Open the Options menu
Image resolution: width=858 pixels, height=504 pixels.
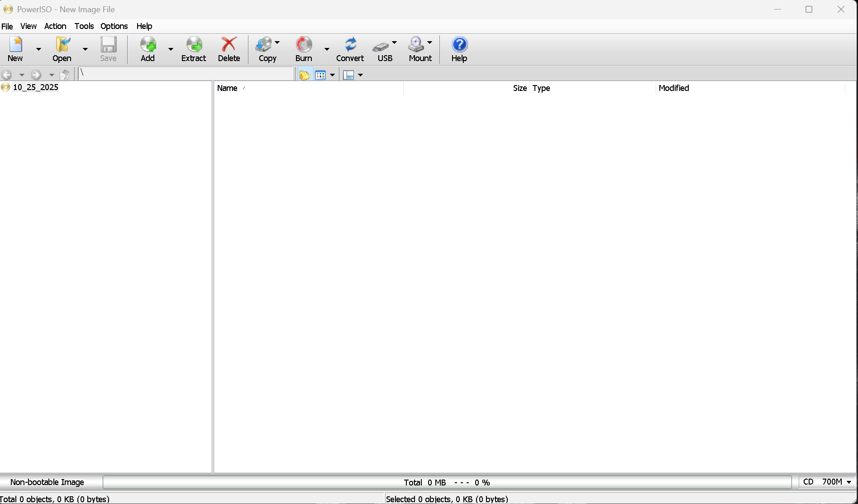(x=114, y=26)
